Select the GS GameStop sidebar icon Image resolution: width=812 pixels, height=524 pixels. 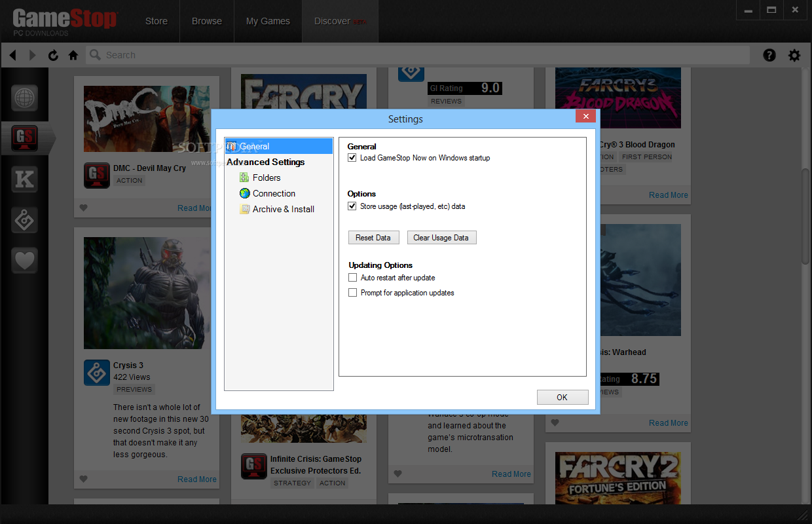click(24, 138)
